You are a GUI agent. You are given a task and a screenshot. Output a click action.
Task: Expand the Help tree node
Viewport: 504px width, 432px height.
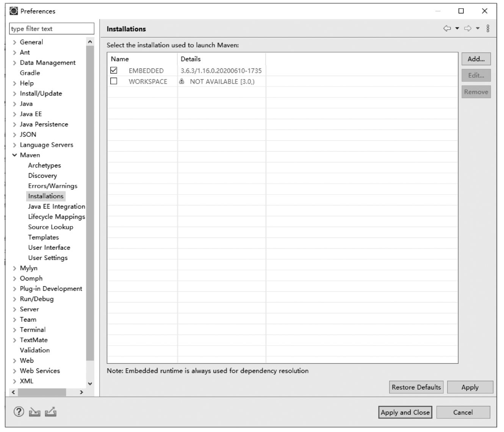click(14, 83)
